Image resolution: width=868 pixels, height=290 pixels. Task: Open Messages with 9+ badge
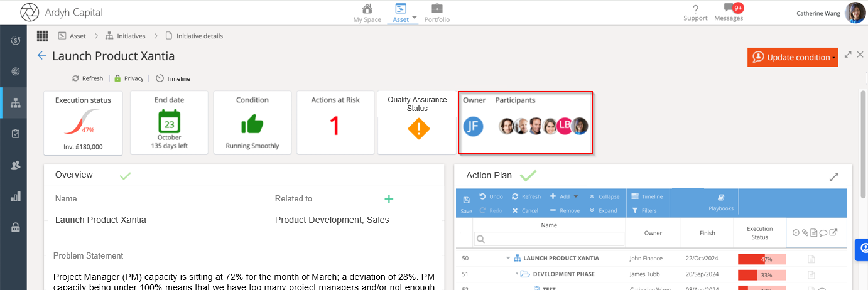729,12
